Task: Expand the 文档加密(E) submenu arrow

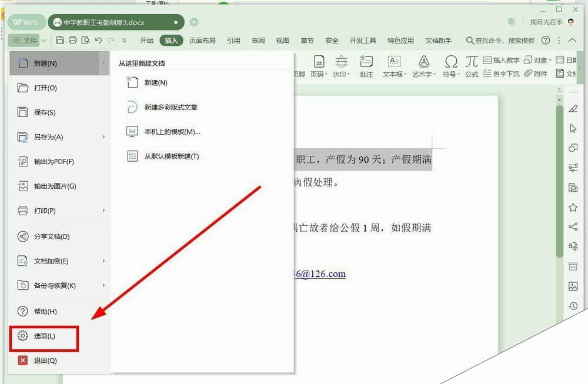Action: tap(104, 261)
